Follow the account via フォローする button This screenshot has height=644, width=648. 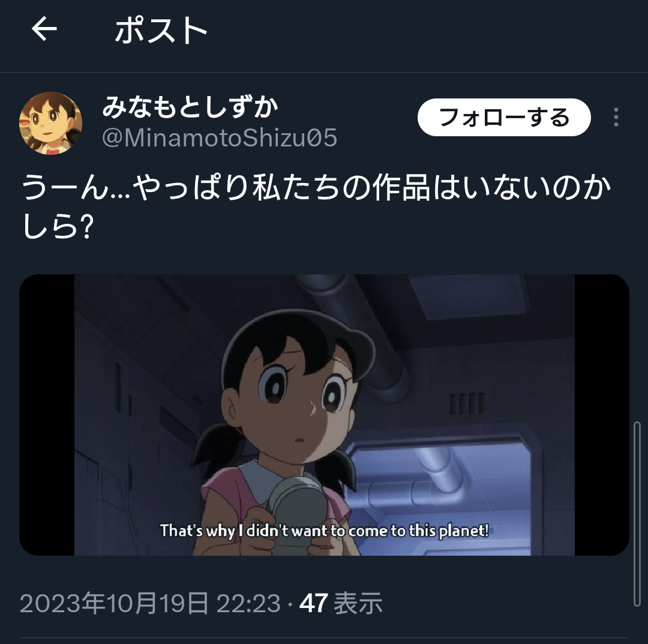click(x=504, y=118)
